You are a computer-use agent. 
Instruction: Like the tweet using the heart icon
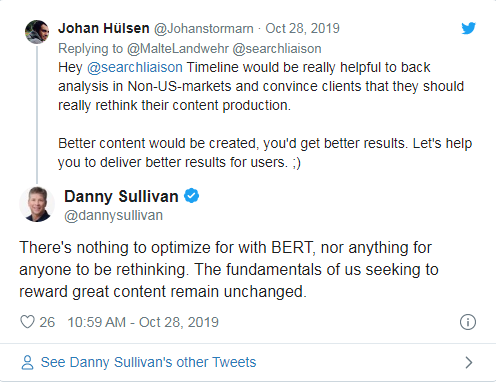pos(27,322)
